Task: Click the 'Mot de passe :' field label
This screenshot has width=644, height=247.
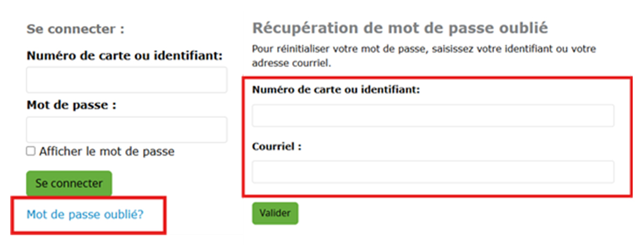Action: [71, 105]
